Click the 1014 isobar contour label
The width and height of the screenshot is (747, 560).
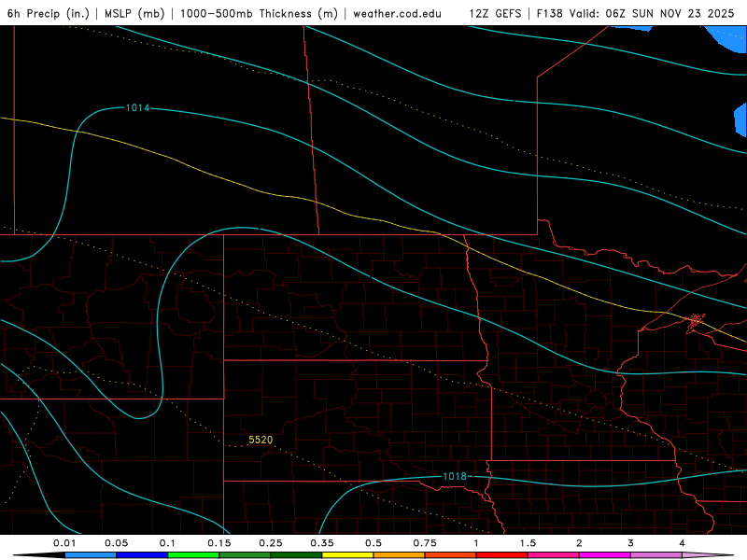137,108
